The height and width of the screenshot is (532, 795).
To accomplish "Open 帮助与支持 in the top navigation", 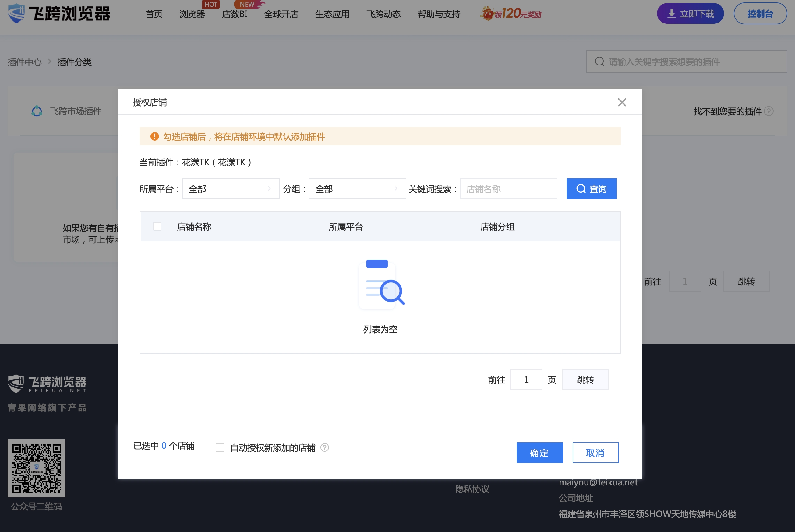I will [439, 14].
